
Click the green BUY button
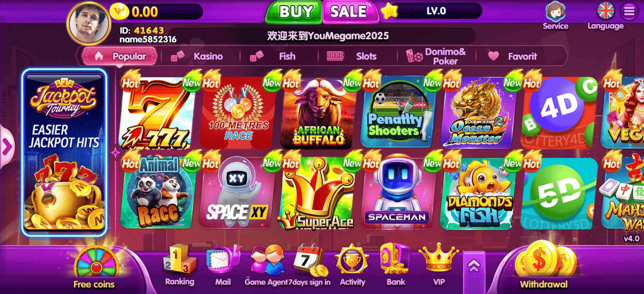[x=294, y=12]
